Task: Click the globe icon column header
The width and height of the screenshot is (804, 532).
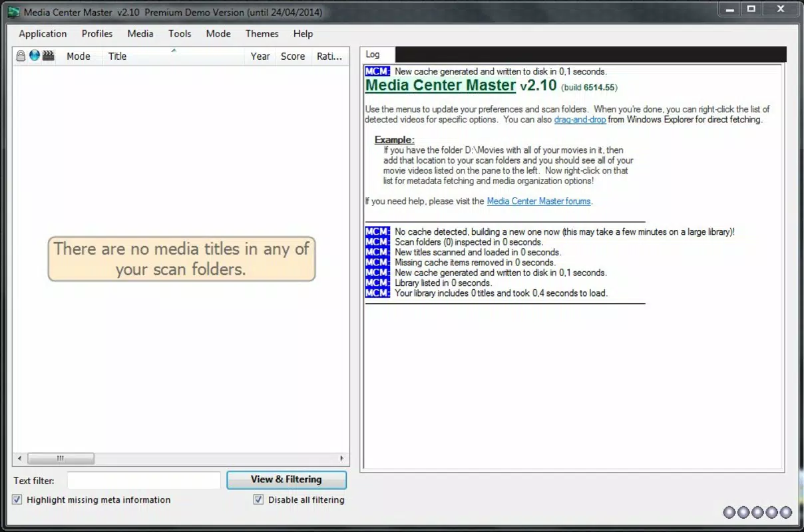Action: pos(34,56)
